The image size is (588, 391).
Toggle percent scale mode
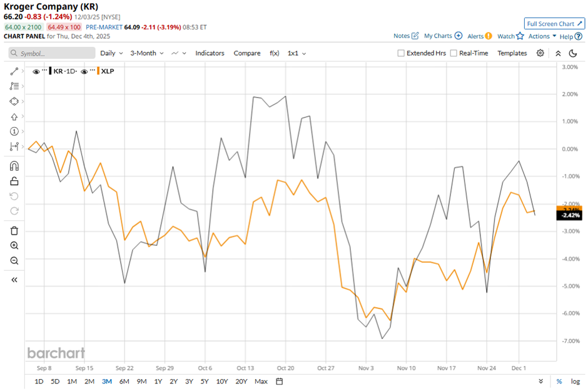(x=559, y=381)
